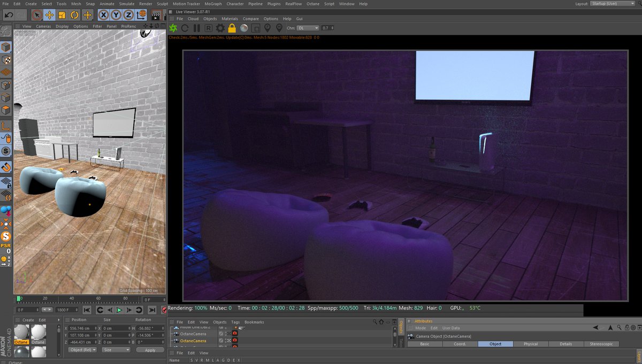Image resolution: width=642 pixels, height=364 pixels.
Task: Toggle the Snap magnet icon
Action: point(6,167)
